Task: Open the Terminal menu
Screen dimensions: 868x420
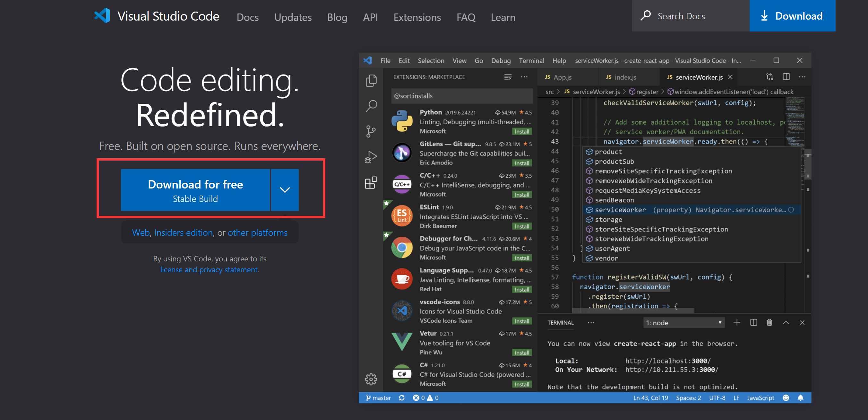Action: click(532, 61)
